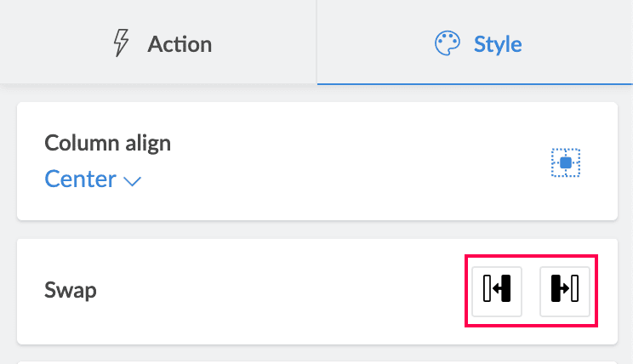Select the Swap settings card
Screen dimensions: 633x364
click(x=255, y=291)
